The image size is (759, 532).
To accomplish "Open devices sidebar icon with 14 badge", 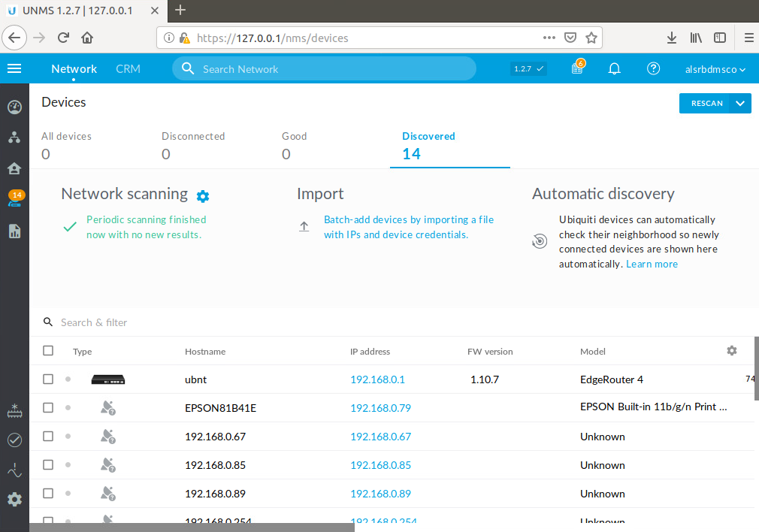I will [15, 199].
